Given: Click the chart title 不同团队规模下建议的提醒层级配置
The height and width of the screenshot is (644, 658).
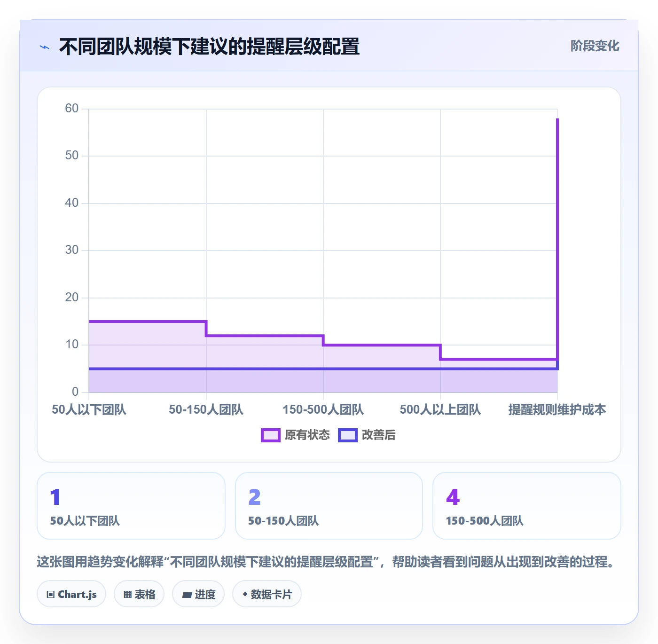Looking at the screenshot, I should 209,47.
